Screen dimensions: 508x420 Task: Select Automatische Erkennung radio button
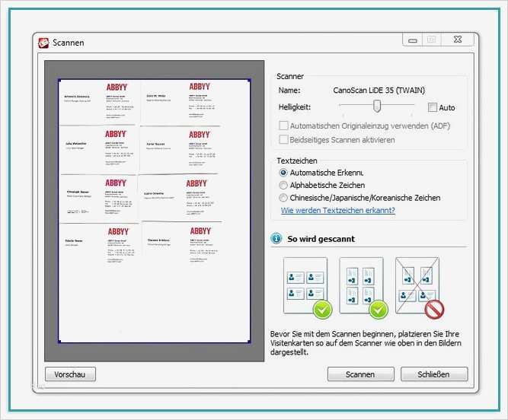point(283,173)
